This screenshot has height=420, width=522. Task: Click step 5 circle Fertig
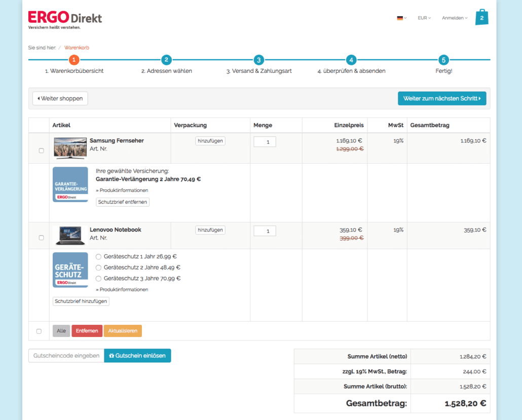click(443, 60)
